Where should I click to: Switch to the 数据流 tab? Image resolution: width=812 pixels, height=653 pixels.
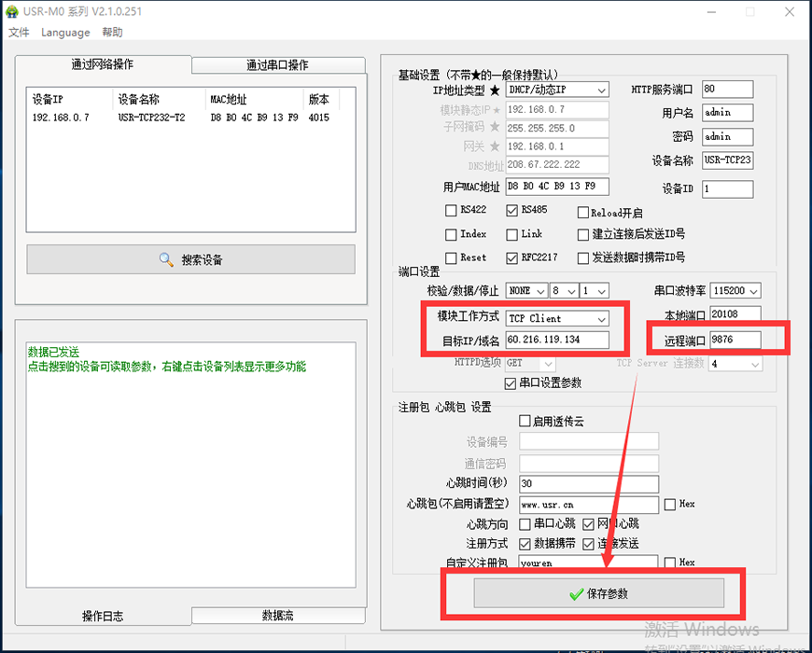click(277, 616)
